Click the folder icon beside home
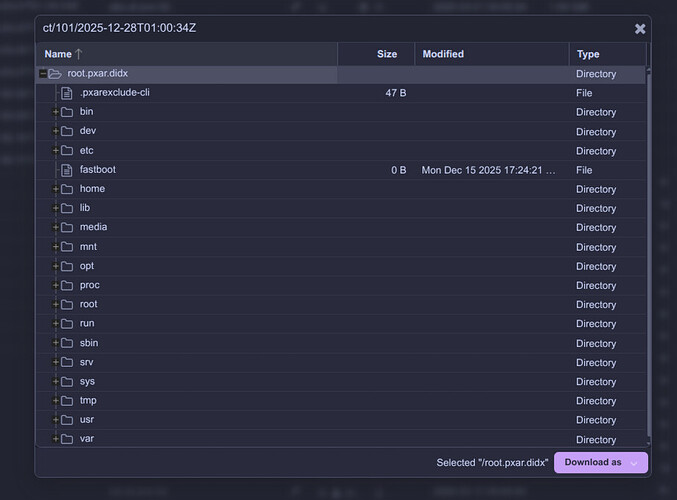The width and height of the screenshot is (677, 500). tap(67, 189)
